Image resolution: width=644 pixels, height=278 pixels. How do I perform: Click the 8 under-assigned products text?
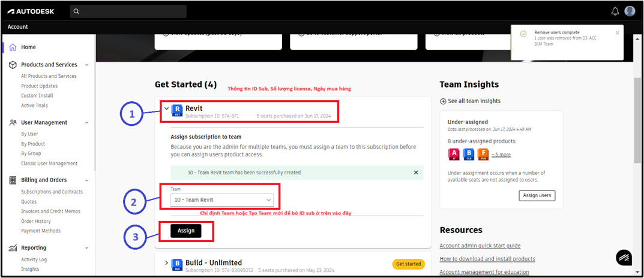(x=481, y=141)
